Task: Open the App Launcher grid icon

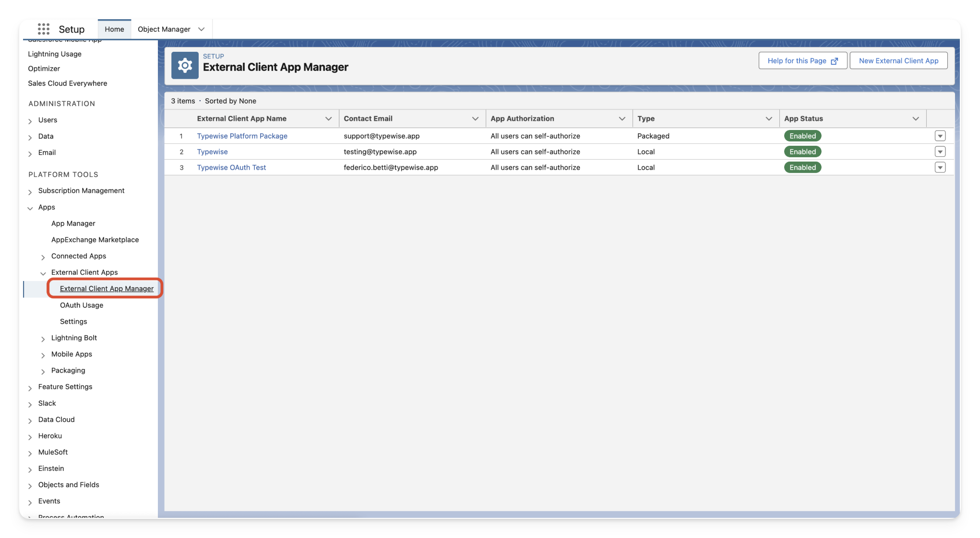Action: click(44, 29)
